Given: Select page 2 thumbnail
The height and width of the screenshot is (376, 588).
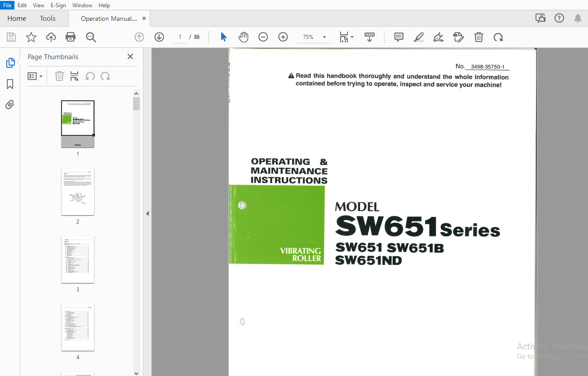Looking at the screenshot, I should [78, 192].
